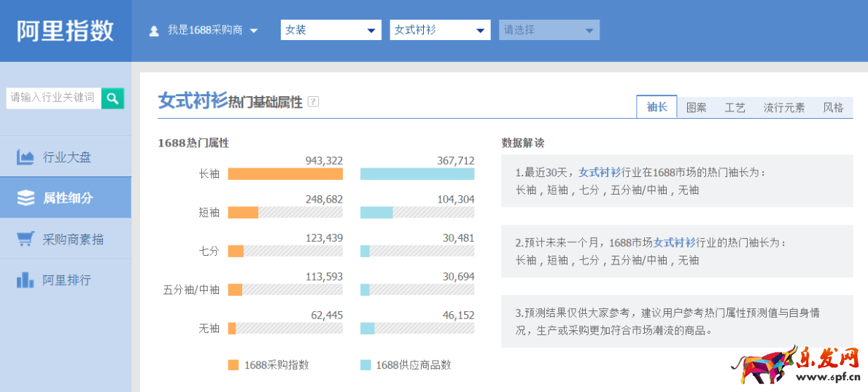Click the value 113,593
This screenshot has height=392, width=868.
[324, 276]
